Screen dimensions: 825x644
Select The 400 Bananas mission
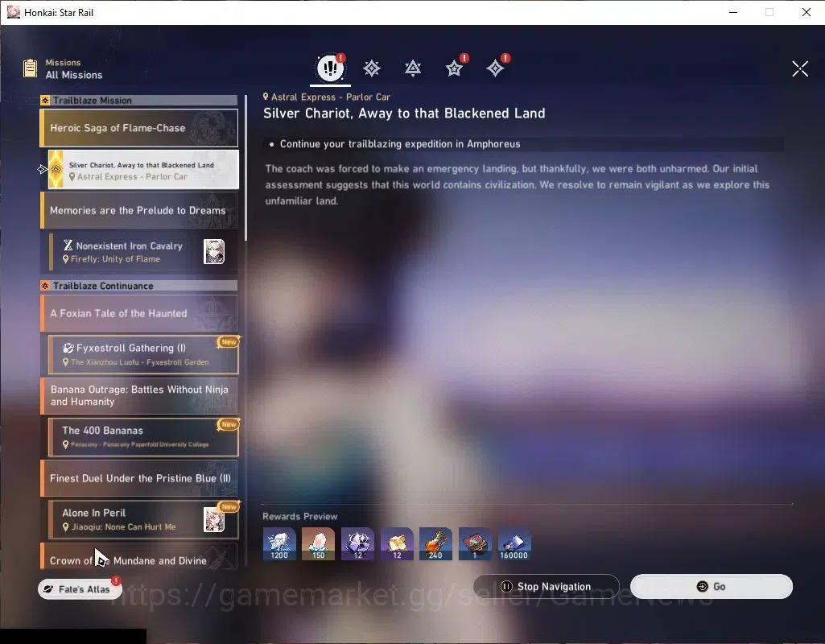143,436
